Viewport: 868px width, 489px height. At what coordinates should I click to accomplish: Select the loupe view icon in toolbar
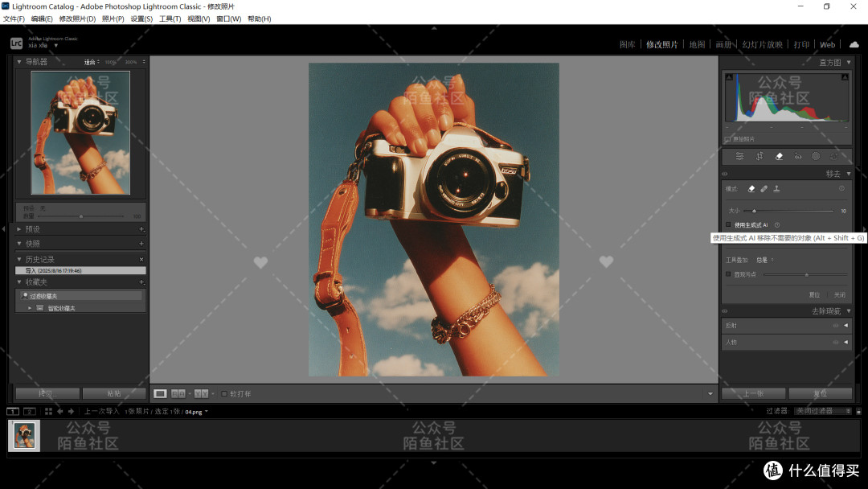[160, 394]
